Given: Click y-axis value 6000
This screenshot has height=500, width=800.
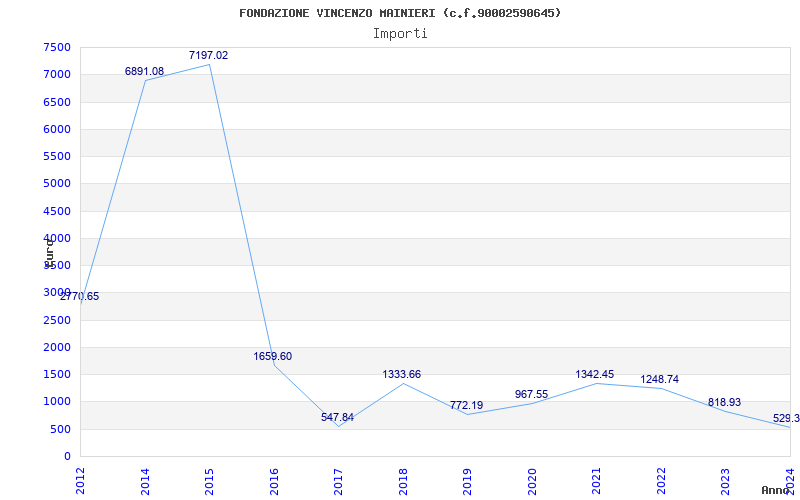Looking at the screenshot, I should click(57, 129).
